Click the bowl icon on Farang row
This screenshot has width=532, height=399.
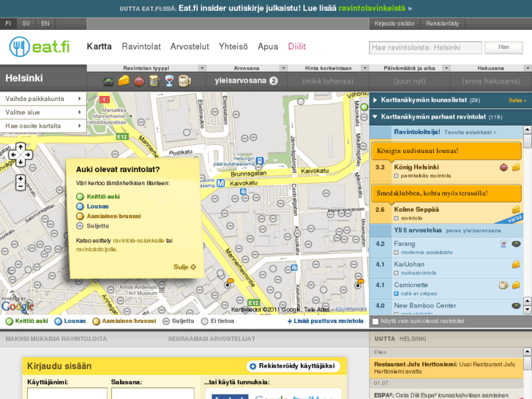(516, 244)
